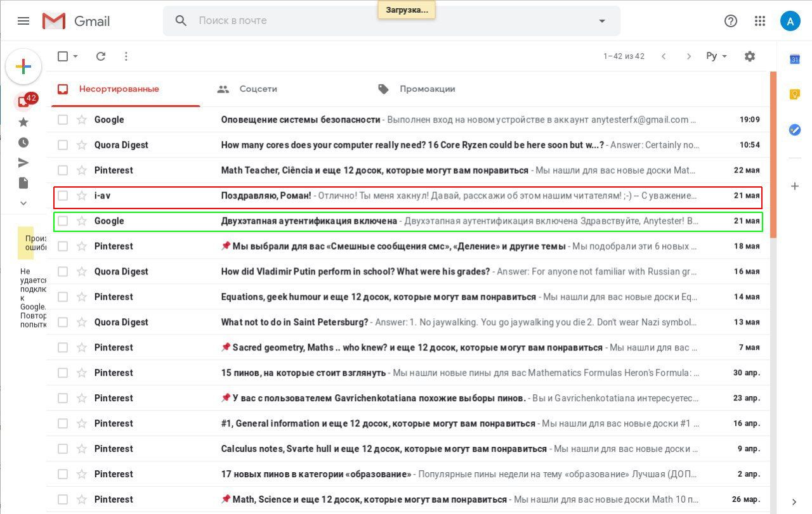Switch to the Соцсети tab
Screen dimensions: 812x514
click(x=247, y=89)
